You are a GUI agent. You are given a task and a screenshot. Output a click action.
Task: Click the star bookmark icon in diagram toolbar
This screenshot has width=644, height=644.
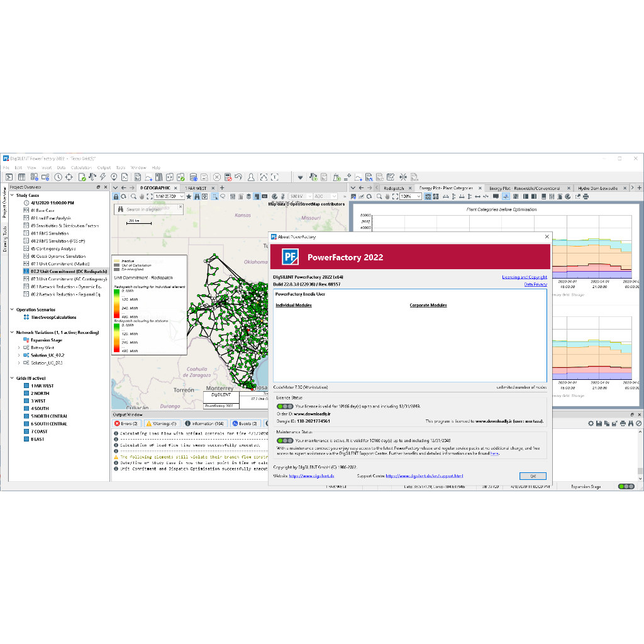coord(189,197)
